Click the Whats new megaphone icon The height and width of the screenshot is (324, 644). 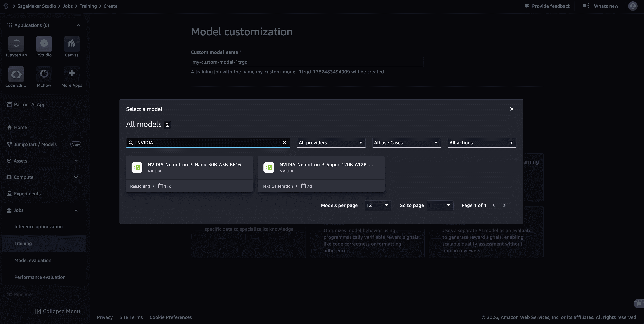586,6
